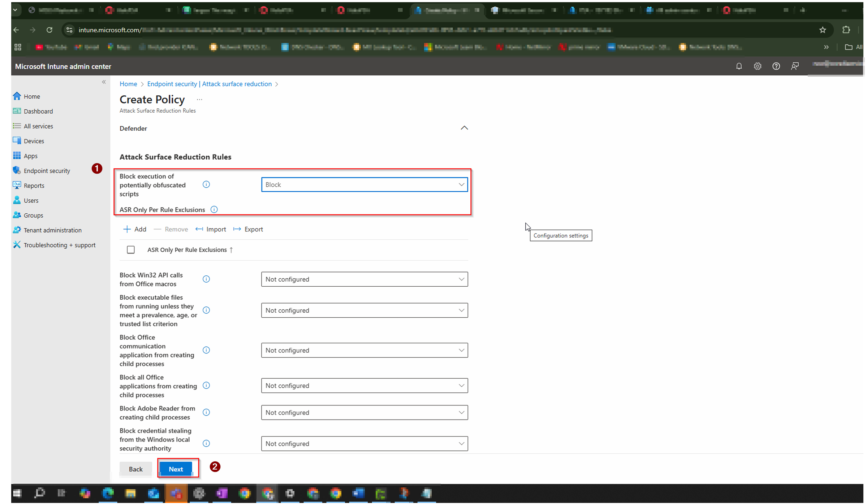Screen dimensions: 867x504
Task: Click the browser back arrow
Action: tap(16, 30)
